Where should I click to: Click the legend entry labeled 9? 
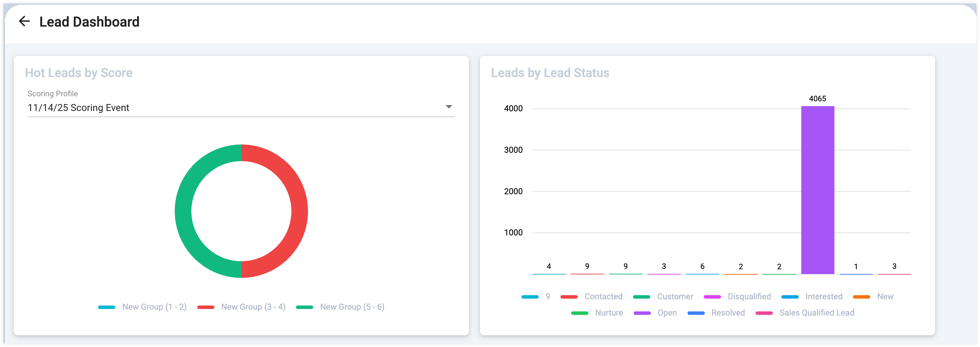(x=536, y=296)
